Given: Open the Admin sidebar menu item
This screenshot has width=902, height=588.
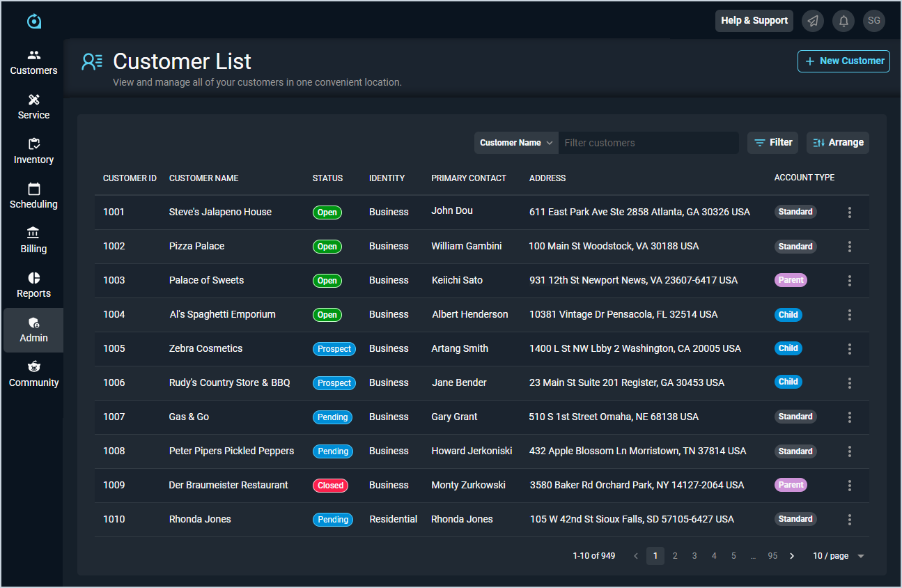Looking at the screenshot, I should (33, 330).
